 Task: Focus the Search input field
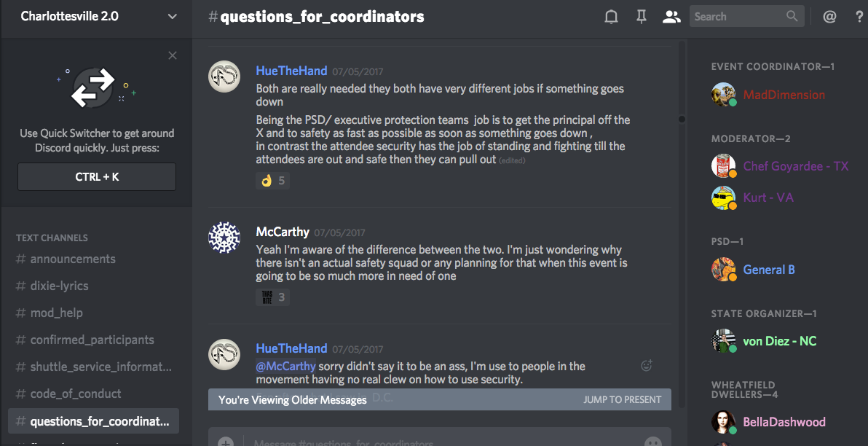[737, 16]
